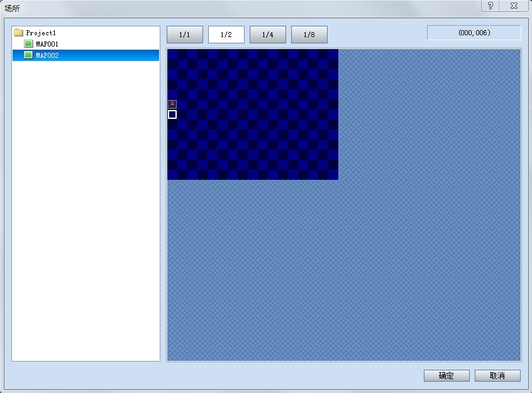Set zoom scale to 1/4
Screen dimensions: 532x393
268,35
